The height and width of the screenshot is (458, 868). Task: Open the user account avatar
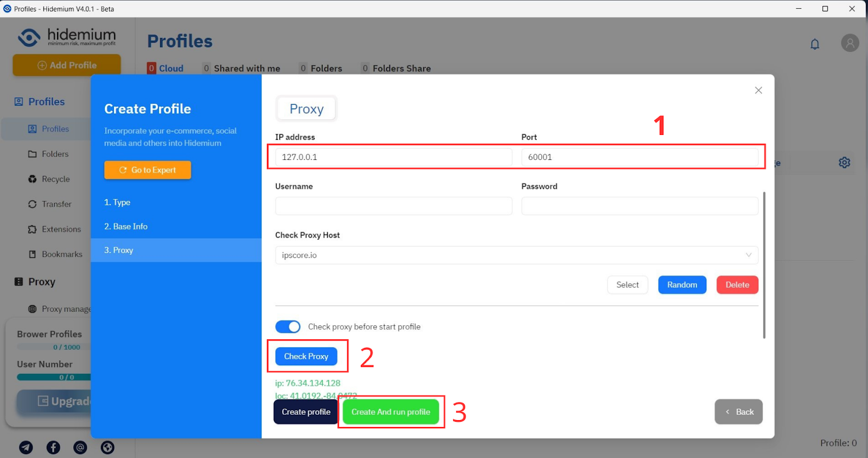point(850,43)
